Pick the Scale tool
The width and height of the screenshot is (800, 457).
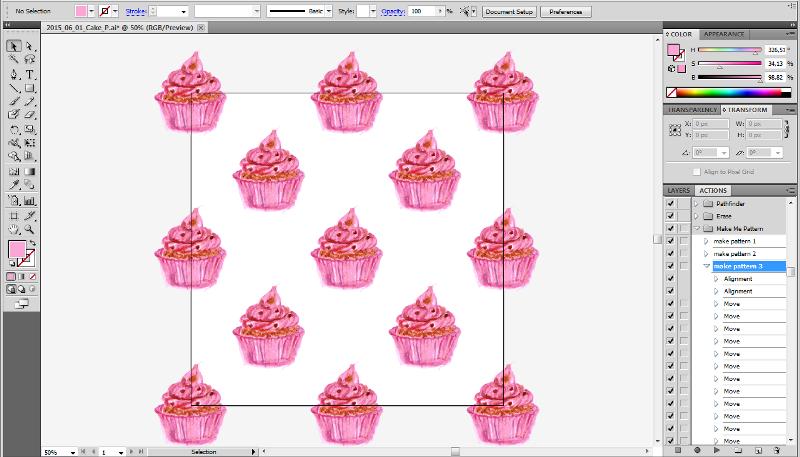pos(30,130)
